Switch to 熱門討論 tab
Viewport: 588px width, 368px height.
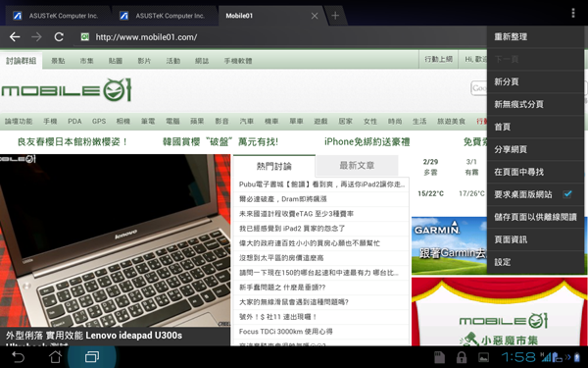pyautogui.click(x=274, y=166)
